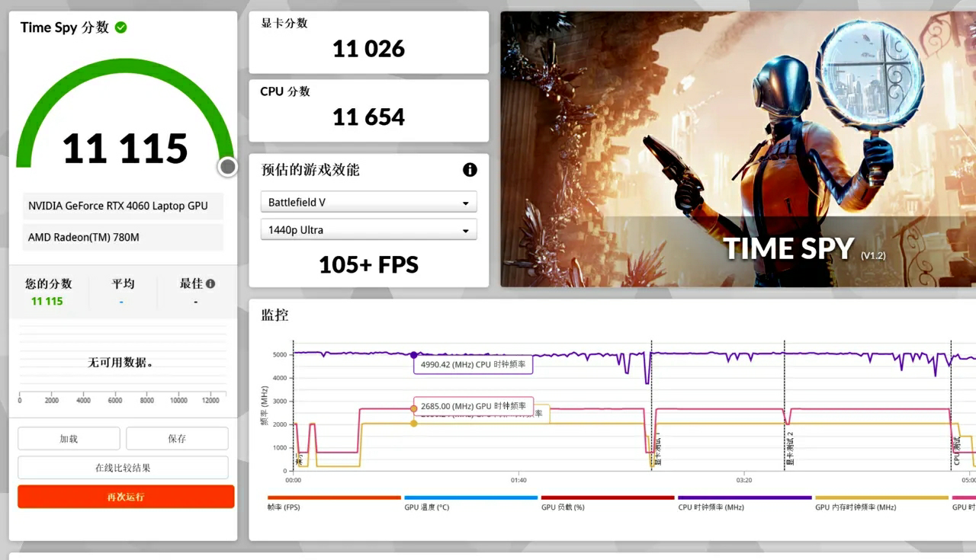Click the 显卡测试 2 marker label on chart
This screenshot has width=976, height=560.
(x=791, y=450)
